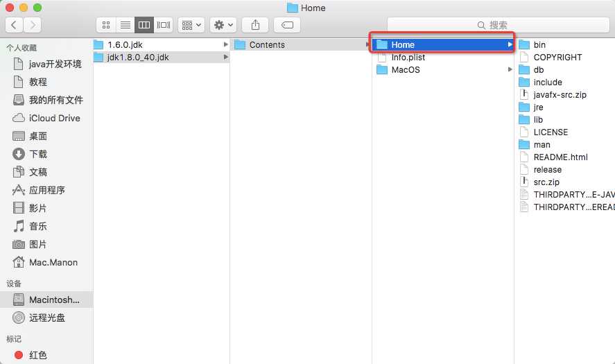Screen dimensions: 615x364
Task: Click the Share toolbar button
Action: (x=255, y=25)
